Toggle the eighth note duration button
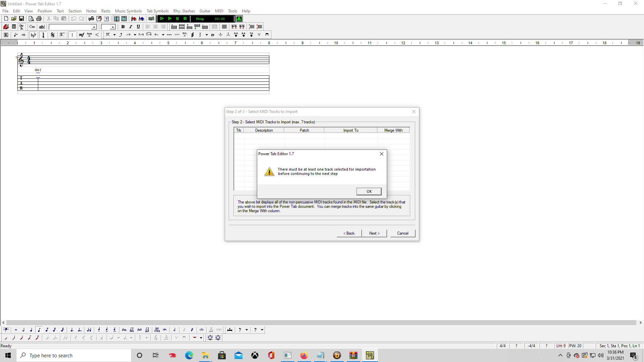Image resolution: width=644 pixels, height=362 pixels. point(39,330)
